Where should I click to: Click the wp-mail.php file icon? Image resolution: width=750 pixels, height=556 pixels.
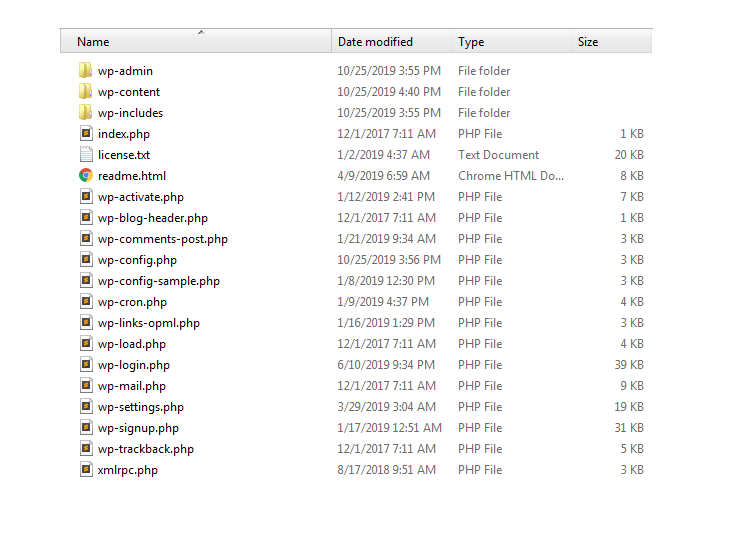tap(86, 386)
